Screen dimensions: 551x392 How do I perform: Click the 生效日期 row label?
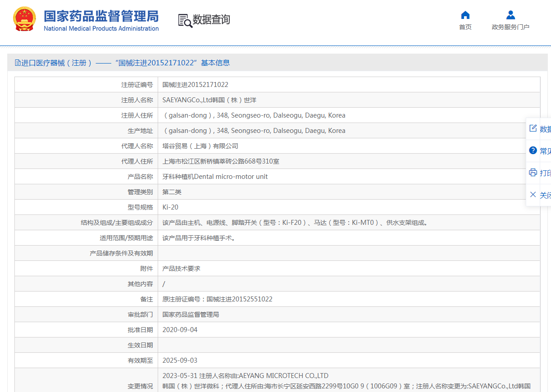click(x=140, y=345)
